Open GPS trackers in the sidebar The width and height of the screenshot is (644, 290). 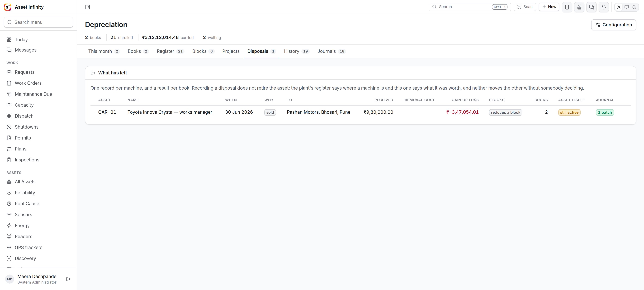tap(38, 247)
